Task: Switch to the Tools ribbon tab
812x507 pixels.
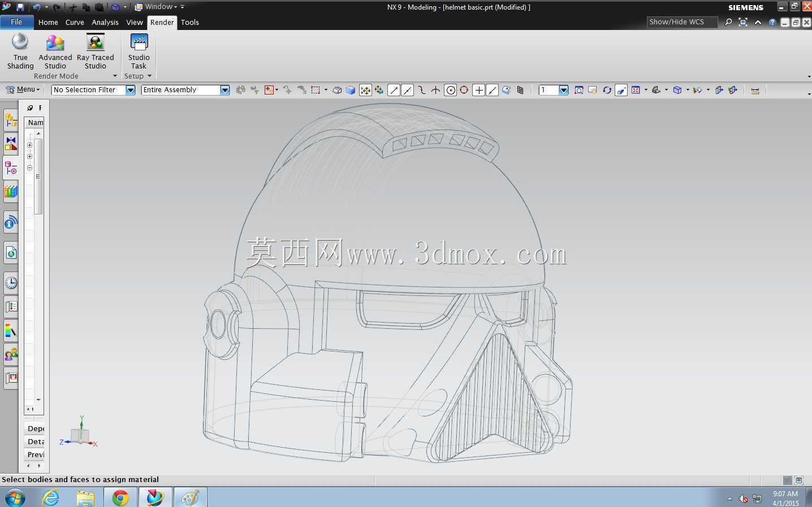Action: click(190, 22)
